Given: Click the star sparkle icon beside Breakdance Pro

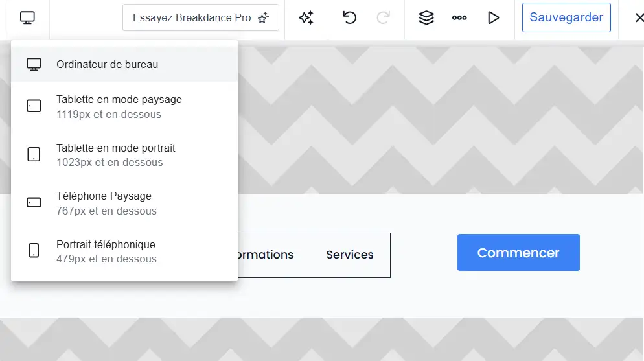Looking at the screenshot, I should pos(263,17).
